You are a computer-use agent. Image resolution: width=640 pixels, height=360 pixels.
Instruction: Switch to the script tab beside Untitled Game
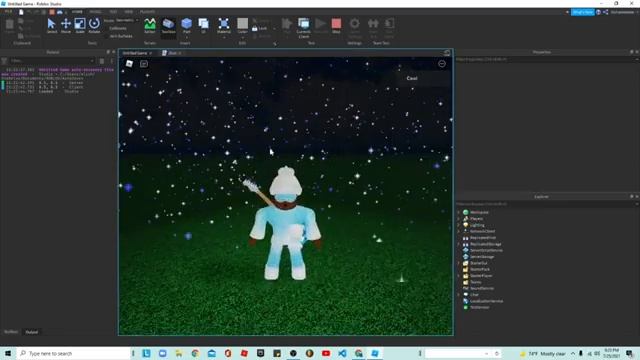171,53
